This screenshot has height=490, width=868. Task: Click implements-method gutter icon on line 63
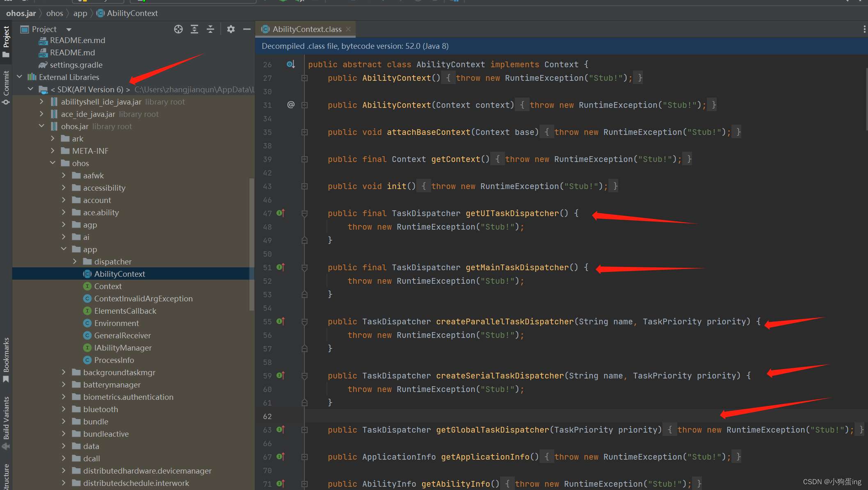[x=281, y=429]
